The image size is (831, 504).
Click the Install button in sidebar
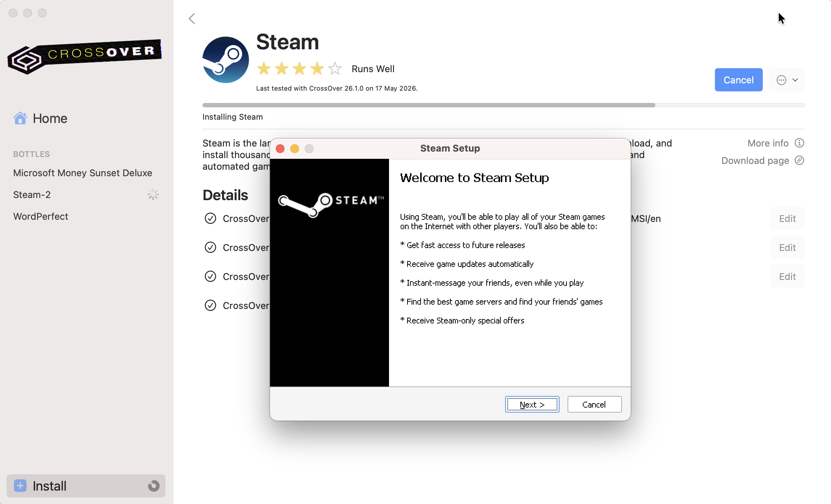point(86,486)
